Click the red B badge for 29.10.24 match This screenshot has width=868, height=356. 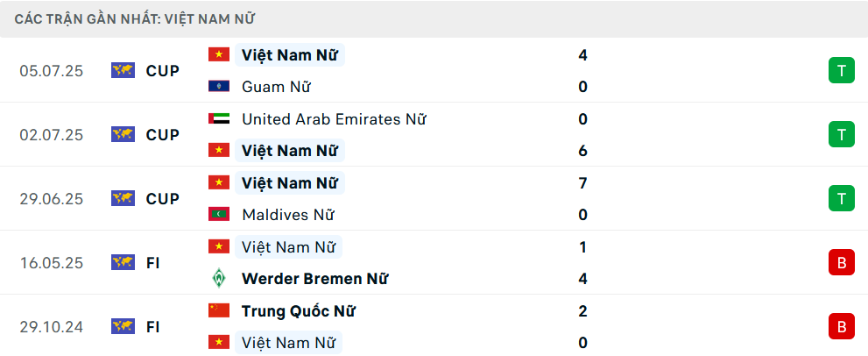[x=842, y=326]
